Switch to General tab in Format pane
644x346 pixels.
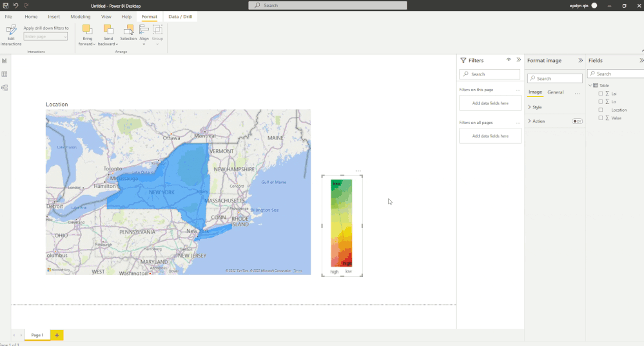pyautogui.click(x=555, y=92)
